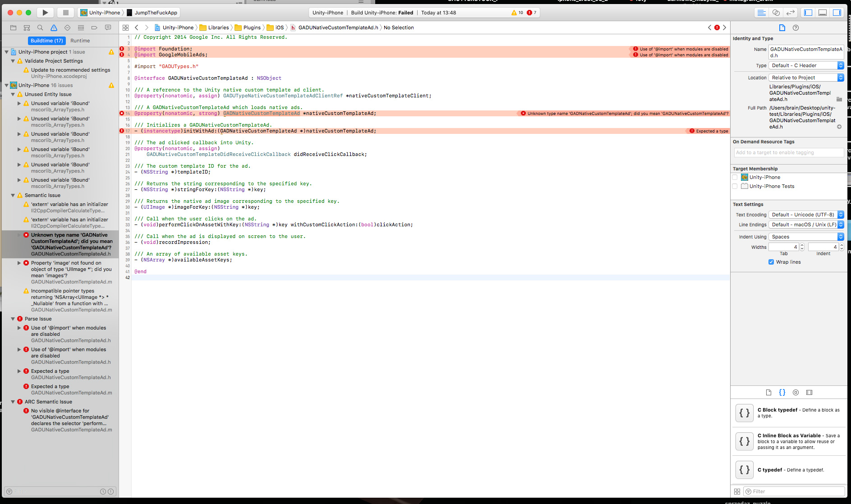Collapse the Semantic Issue group
This screenshot has width=851, height=504.
13,195
